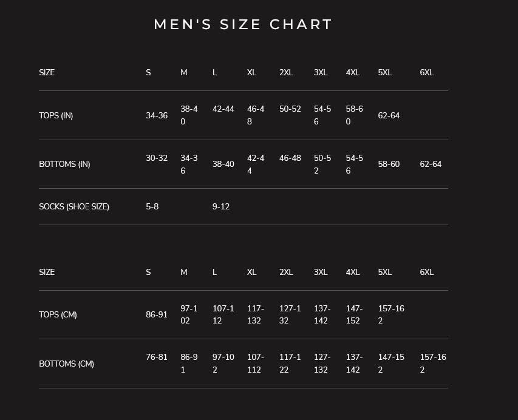This screenshot has width=518, height=420.
Task: Click the 34-36 value in TOPS (IN)
Action: coord(157,115)
